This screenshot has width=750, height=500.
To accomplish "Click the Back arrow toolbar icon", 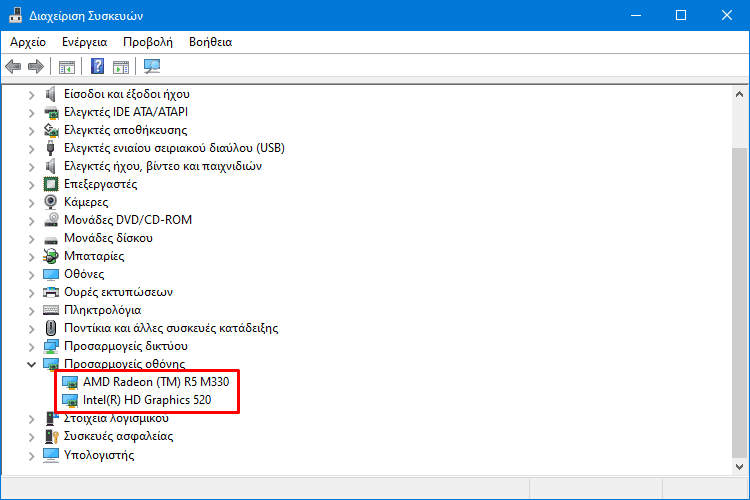I will click(13, 66).
